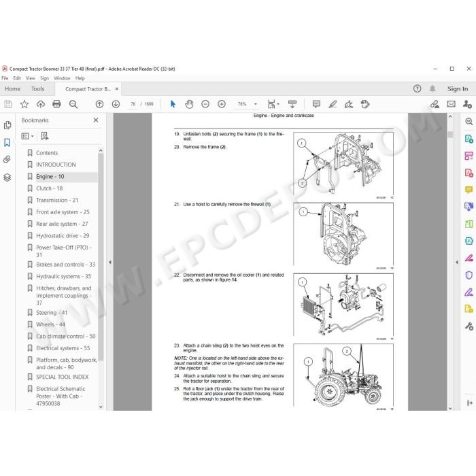
Task: Close the Bookmarks panel
Action: click(x=96, y=120)
